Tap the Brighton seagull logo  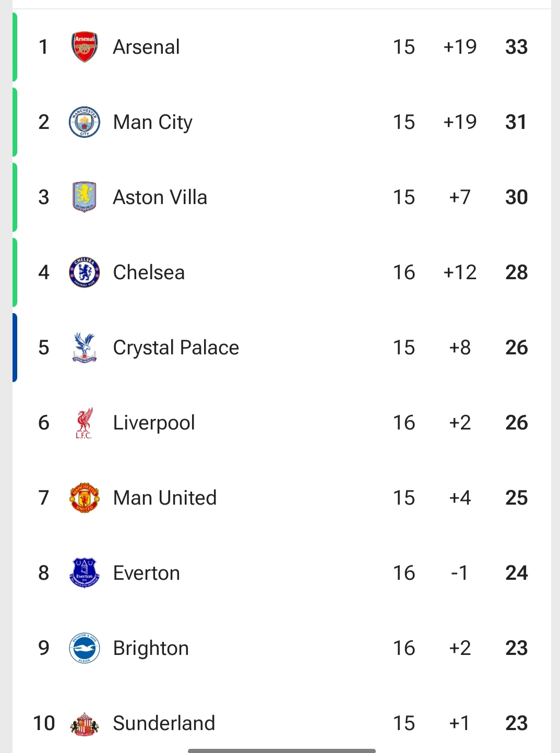click(84, 648)
